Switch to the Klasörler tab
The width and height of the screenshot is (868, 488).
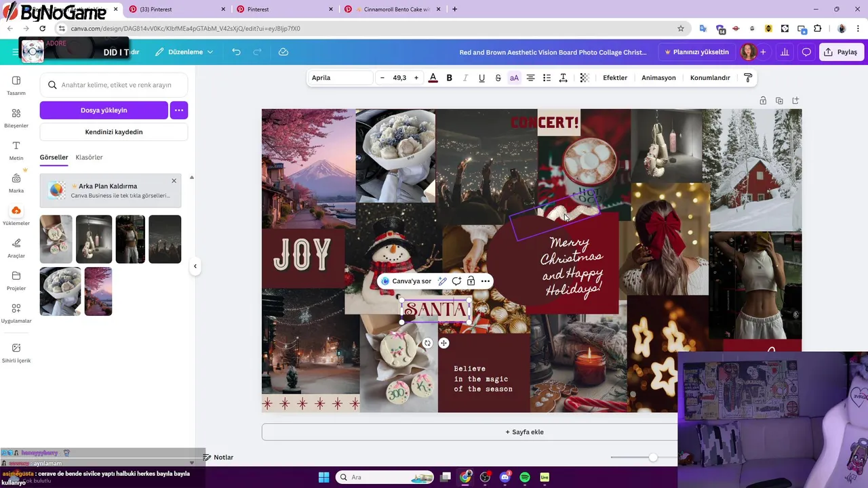90,157
